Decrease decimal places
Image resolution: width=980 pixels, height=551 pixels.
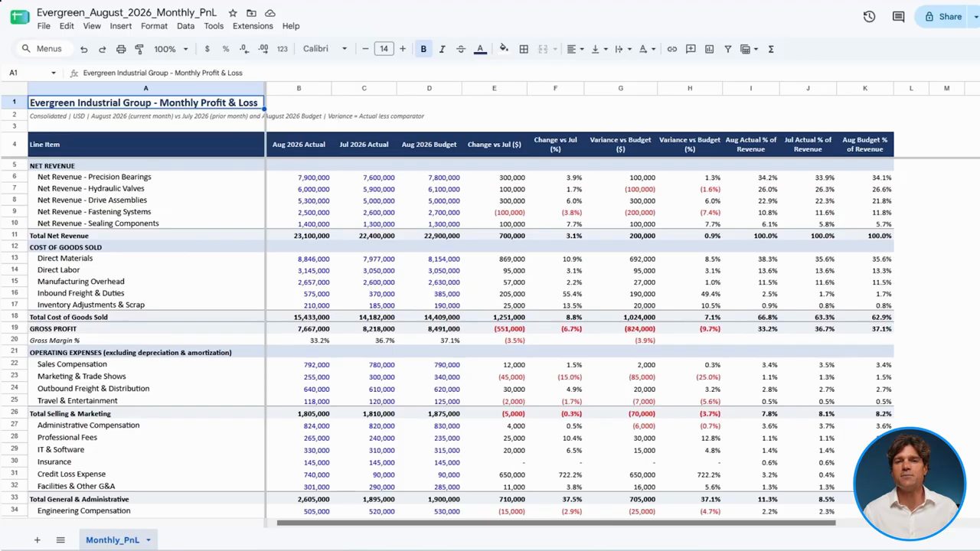(x=244, y=49)
